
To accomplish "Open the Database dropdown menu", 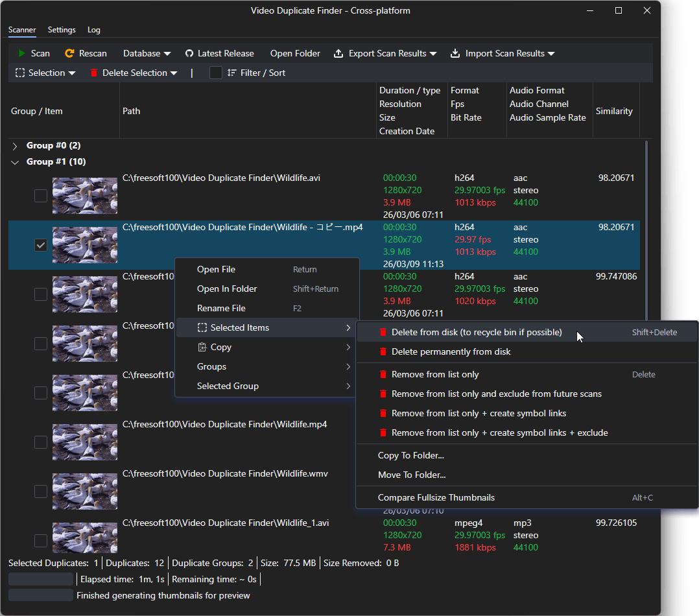I will (147, 54).
